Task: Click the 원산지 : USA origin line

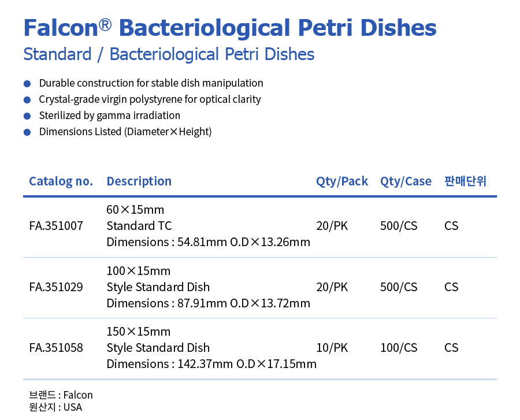Action: [55, 407]
